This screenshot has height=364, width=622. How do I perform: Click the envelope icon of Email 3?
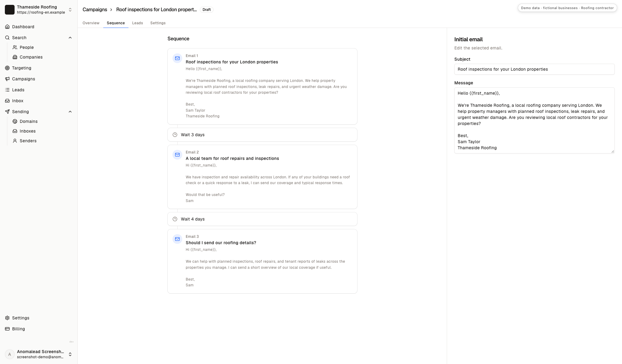(x=177, y=239)
